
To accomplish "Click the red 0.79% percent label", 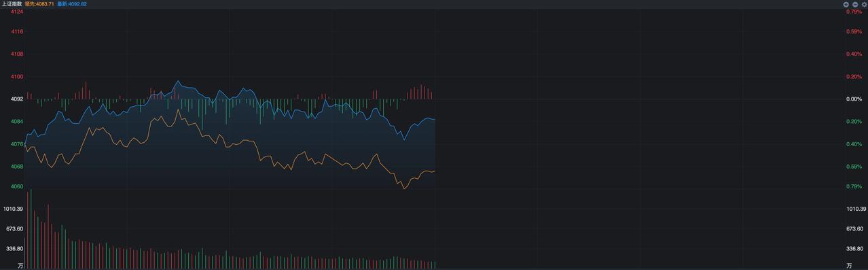I will pyautogui.click(x=854, y=12).
